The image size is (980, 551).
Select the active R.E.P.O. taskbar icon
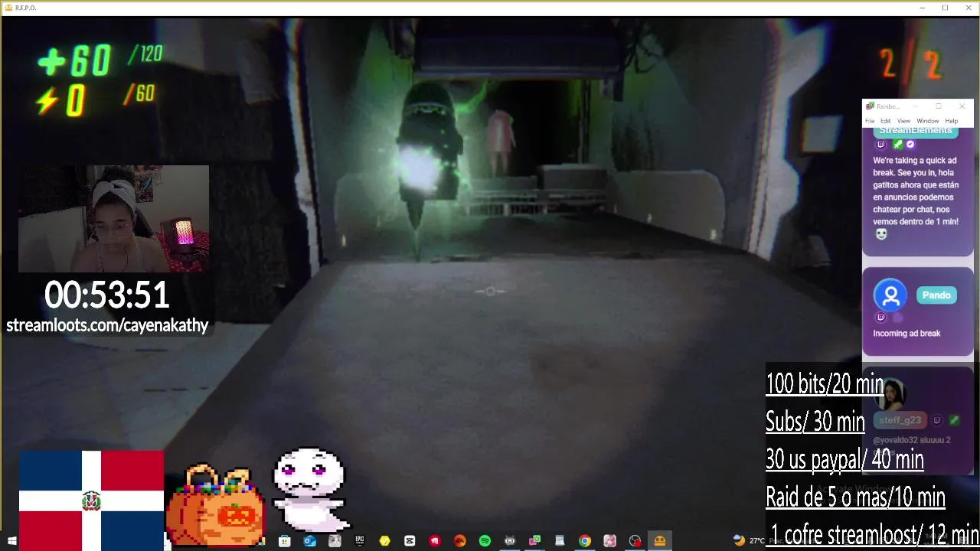pos(660,541)
